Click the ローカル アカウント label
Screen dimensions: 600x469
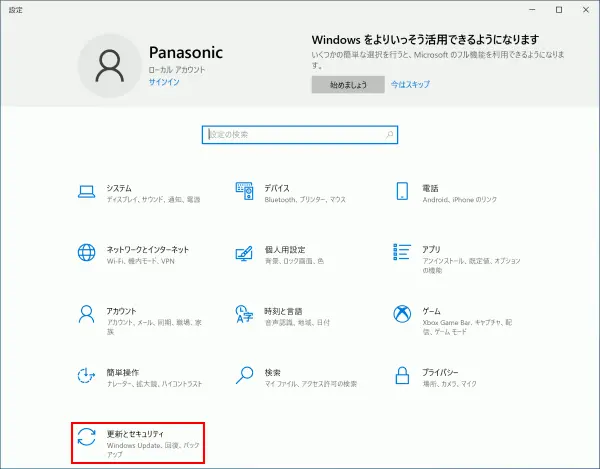tap(177, 70)
